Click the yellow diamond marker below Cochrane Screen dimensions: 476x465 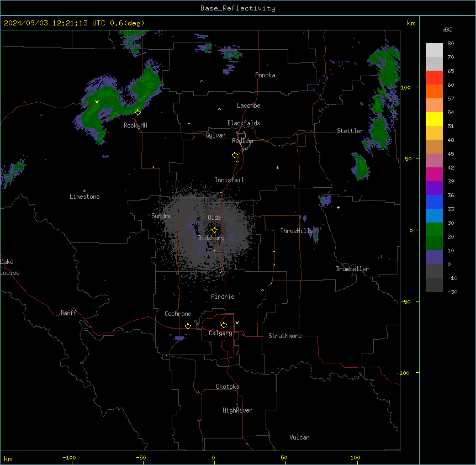click(x=188, y=326)
